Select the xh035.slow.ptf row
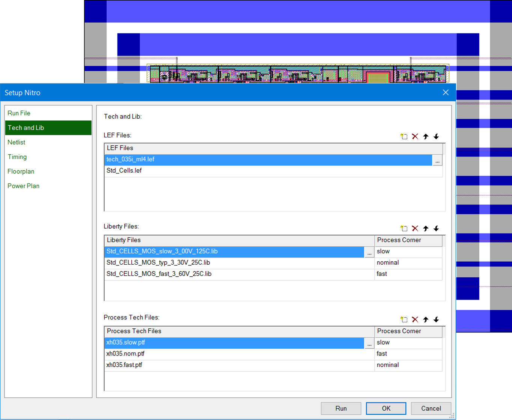The image size is (512, 420). 234,343
